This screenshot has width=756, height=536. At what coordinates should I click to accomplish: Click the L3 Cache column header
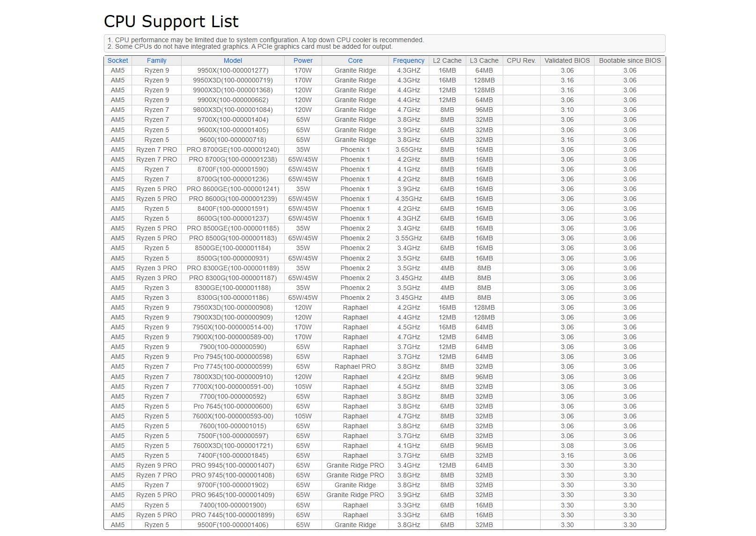tap(484, 60)
